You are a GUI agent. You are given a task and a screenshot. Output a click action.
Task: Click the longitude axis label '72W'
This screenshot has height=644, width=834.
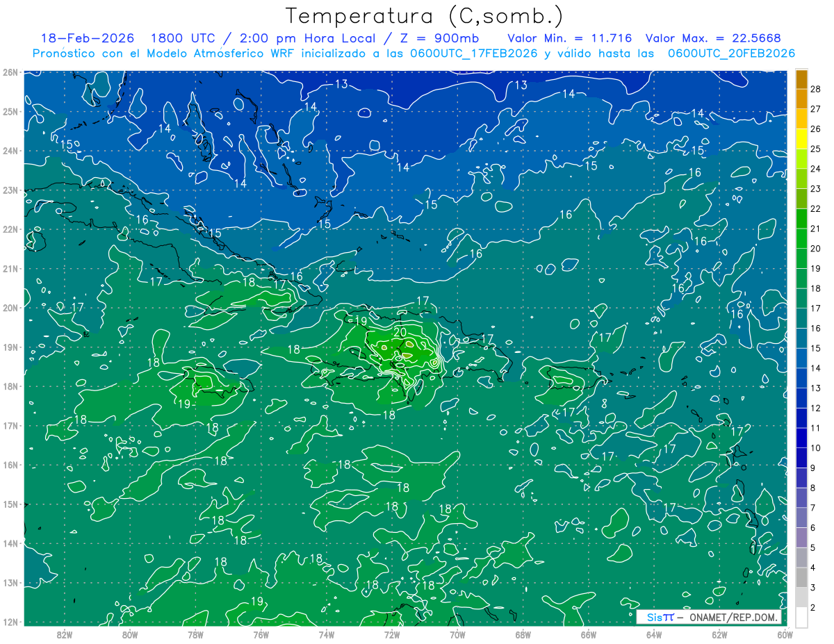tap(391, 634)
